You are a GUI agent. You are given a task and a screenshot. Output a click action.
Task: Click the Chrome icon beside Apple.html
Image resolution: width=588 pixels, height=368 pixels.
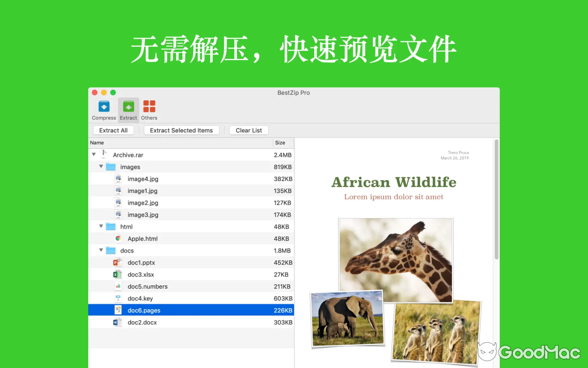tap(118, 238)
